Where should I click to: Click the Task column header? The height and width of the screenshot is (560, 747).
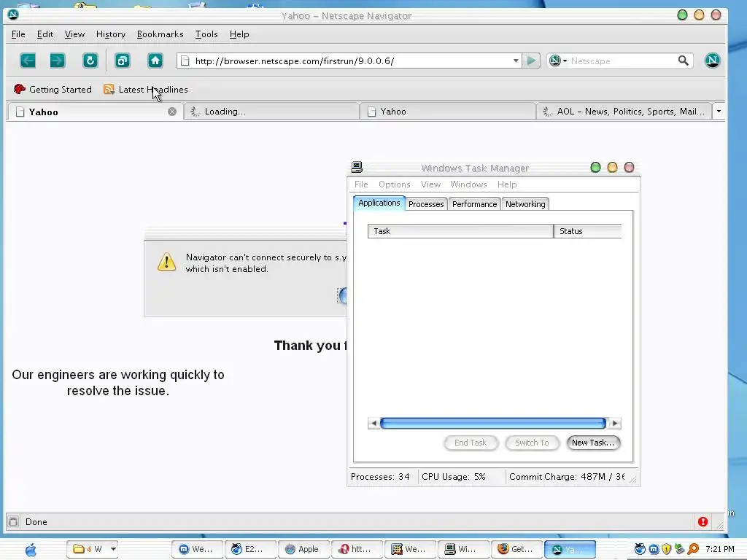pos(461,231)
